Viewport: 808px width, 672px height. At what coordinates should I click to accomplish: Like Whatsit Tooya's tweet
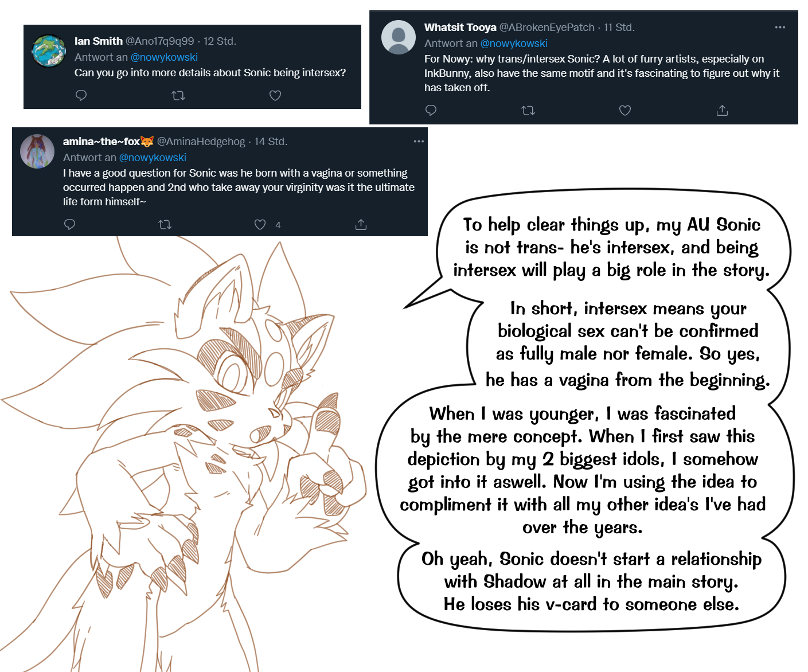click(625, 110)
